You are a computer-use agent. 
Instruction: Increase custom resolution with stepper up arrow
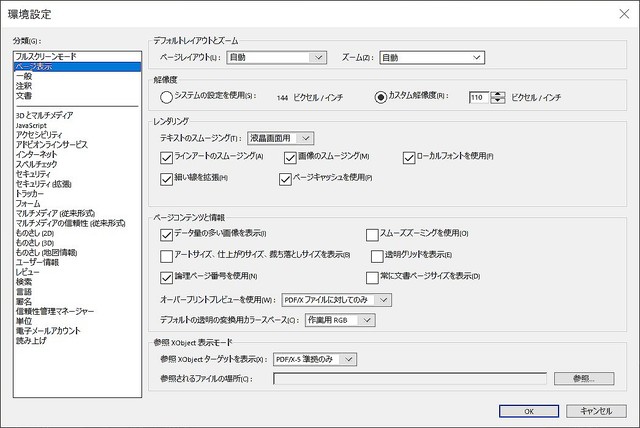coord(498,93)
